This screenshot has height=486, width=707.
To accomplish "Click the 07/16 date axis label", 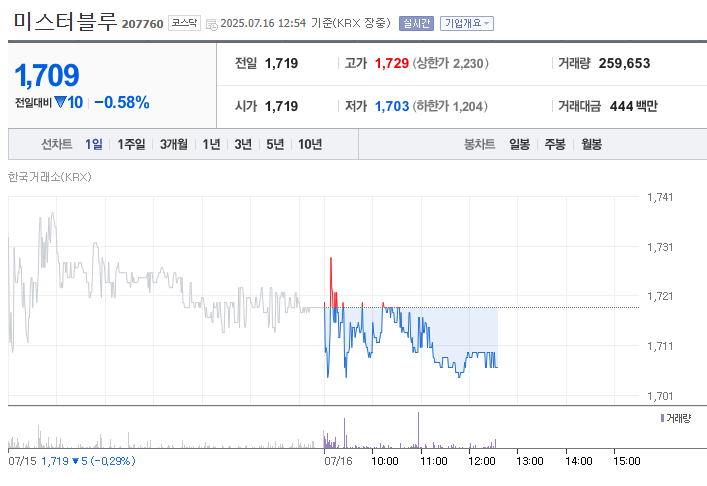I will point(338,461).
